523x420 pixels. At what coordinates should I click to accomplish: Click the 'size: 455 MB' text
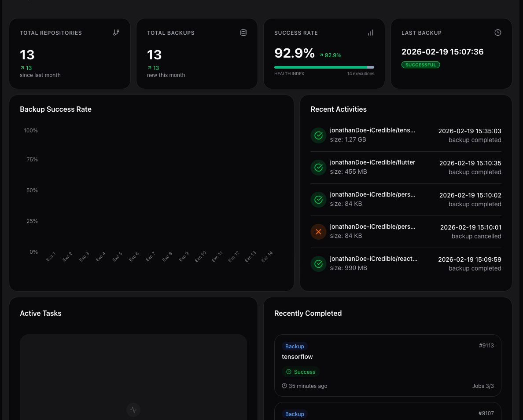click(348, 172)
